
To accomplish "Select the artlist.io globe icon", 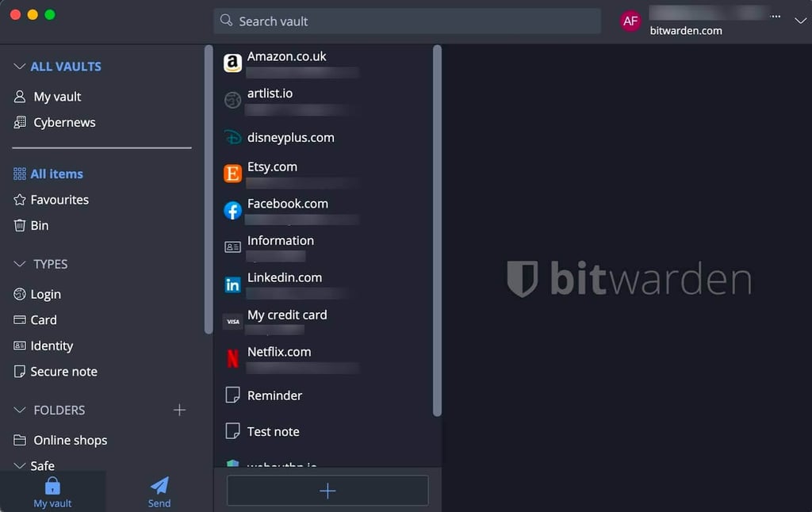I will point(232,100).
